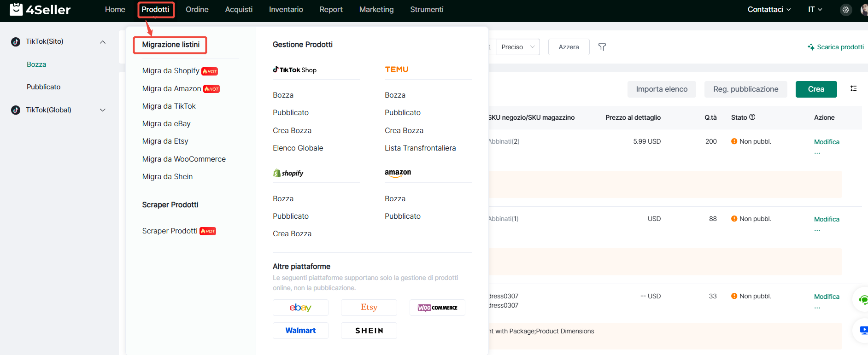Click the Importa elenco button

pyautogui.click(x=662, y=89)
